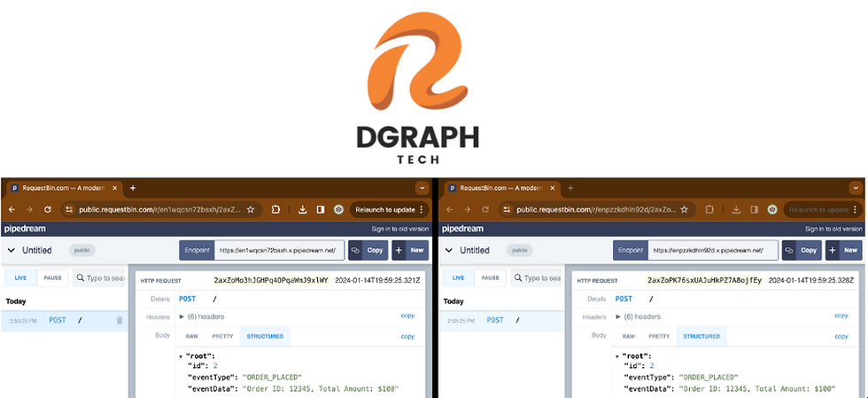
Task: Click the request search field in the left window
Action: (99, 277)
